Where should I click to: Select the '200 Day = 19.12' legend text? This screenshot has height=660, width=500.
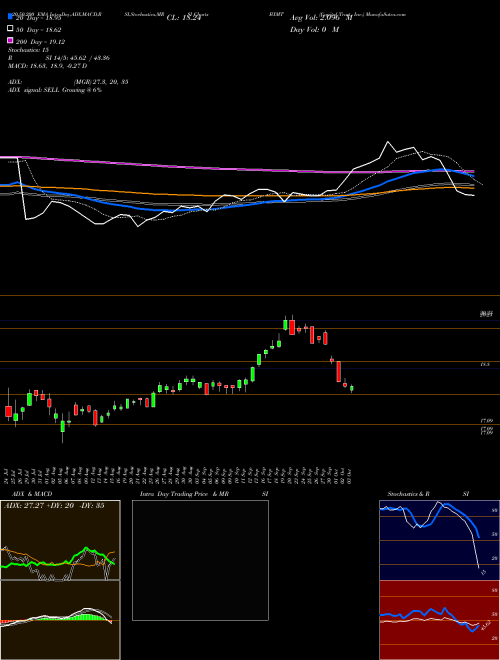(40, 42)
